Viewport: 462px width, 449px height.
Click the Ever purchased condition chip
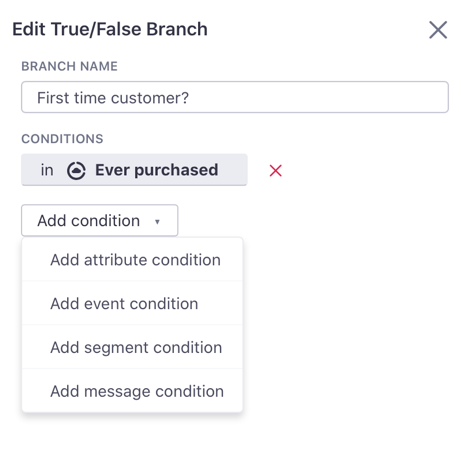pos(134,170)
